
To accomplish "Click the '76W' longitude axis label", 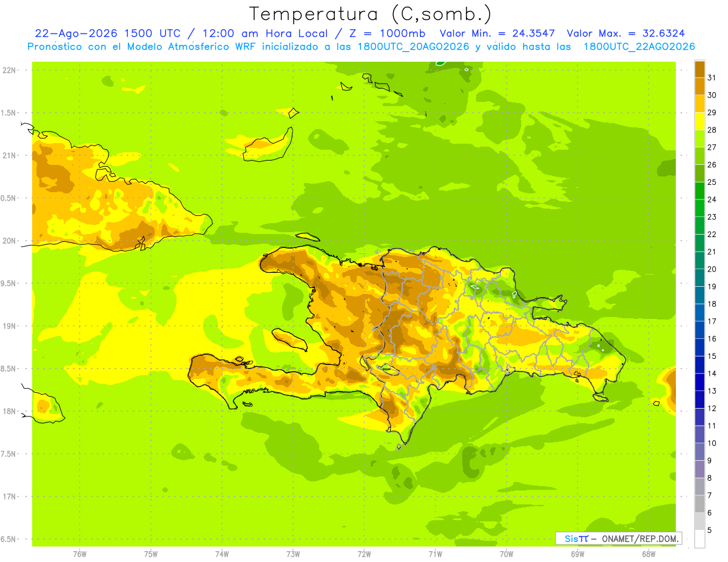I will click(x=79, y=554).
